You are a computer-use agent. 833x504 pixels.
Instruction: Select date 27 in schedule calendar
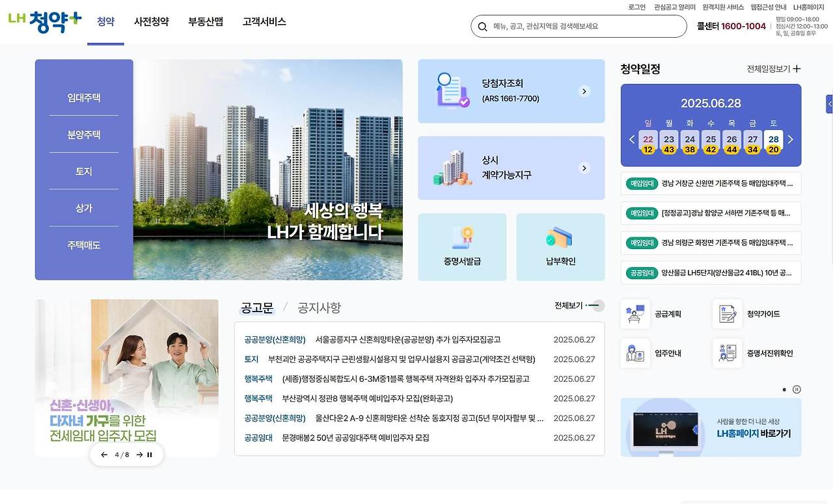[752, 143]
